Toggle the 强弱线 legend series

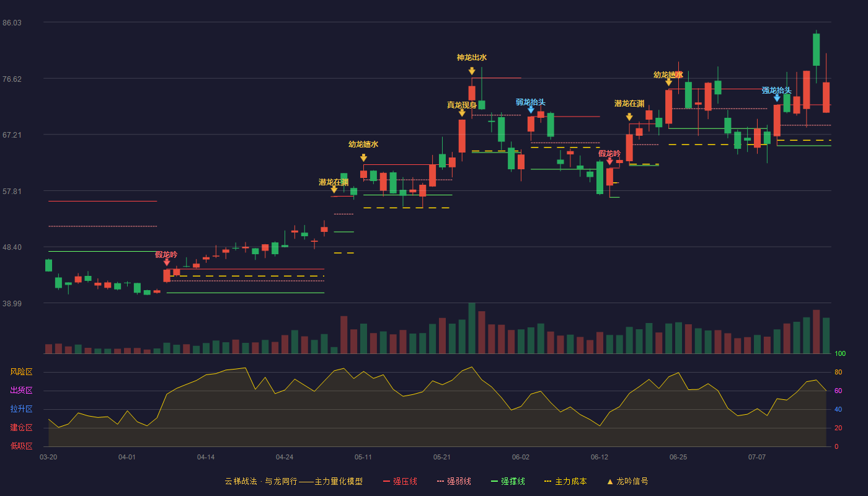click(x=454, y=481)
